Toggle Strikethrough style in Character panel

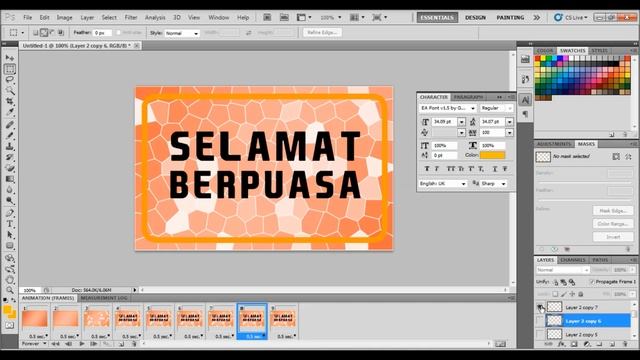tap(505, 169)
